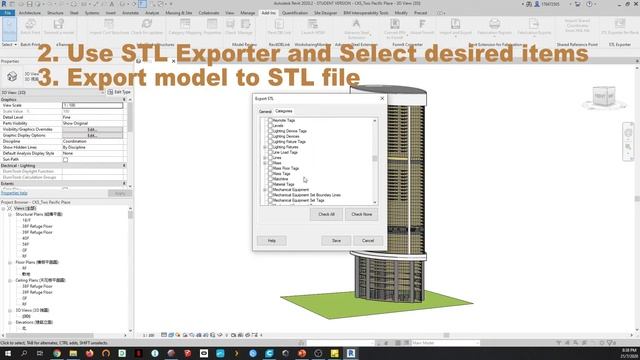Click the Windows Start button

(8, 353)
